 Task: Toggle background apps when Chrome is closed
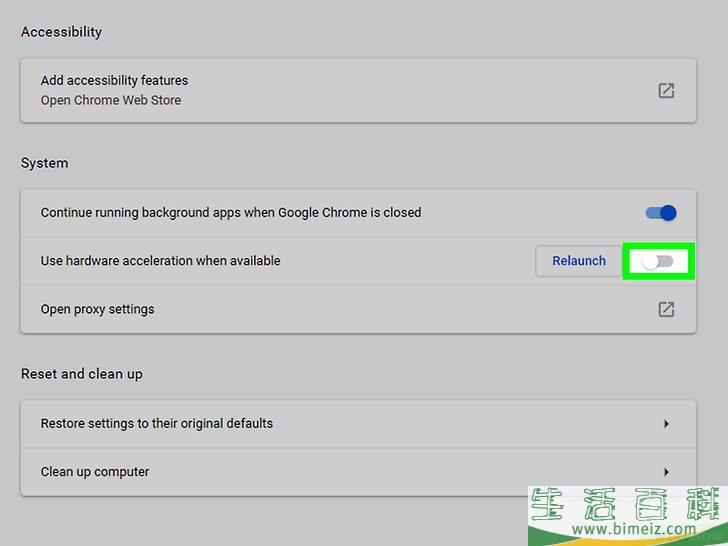coord(661,213)
